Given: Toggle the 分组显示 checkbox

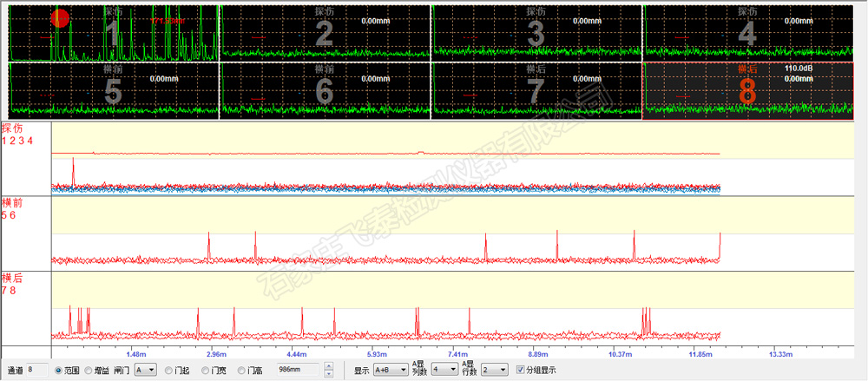Looking at the screenshot, I should tap(521, 370).
